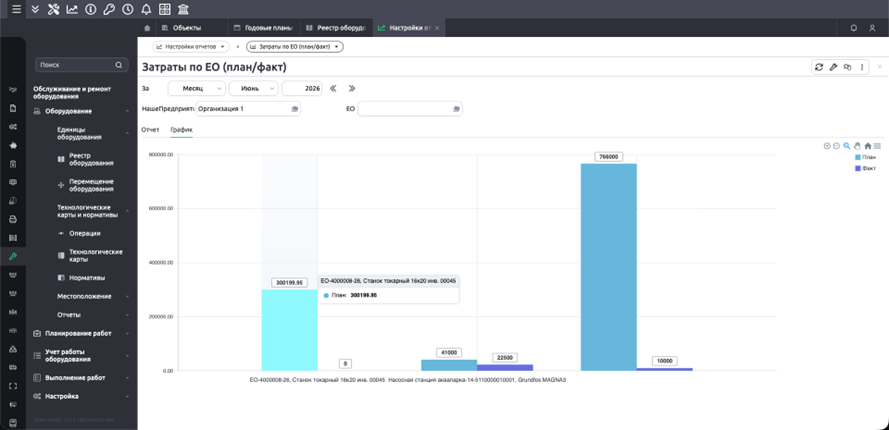
Task: Open the Затраты по ЕО breadcrumb dropdown
Action: (x=295, y=47)
